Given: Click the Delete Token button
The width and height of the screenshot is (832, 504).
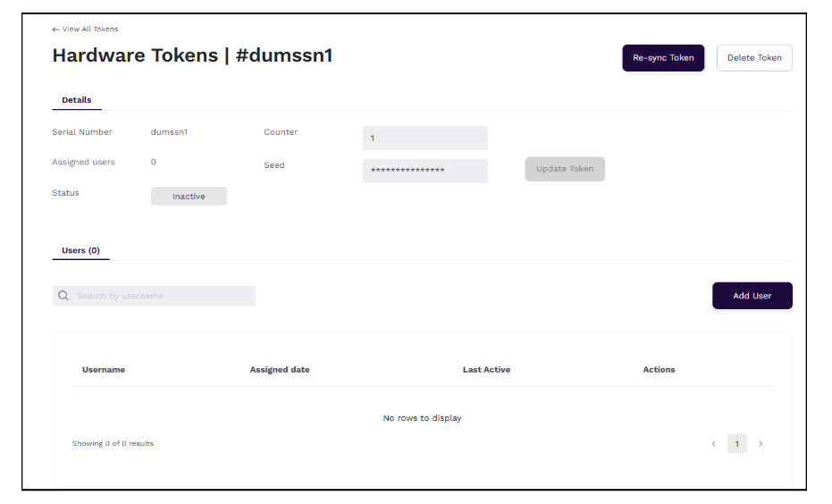Looking at the screenshot, I should pyautogui.click(x=753, y=58).
